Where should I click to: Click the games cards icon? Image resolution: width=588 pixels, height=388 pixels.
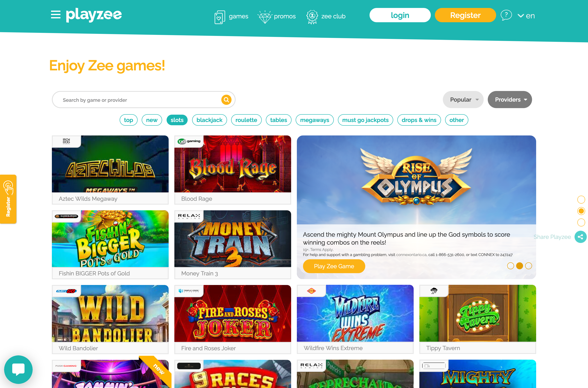[x=220, y=17]
